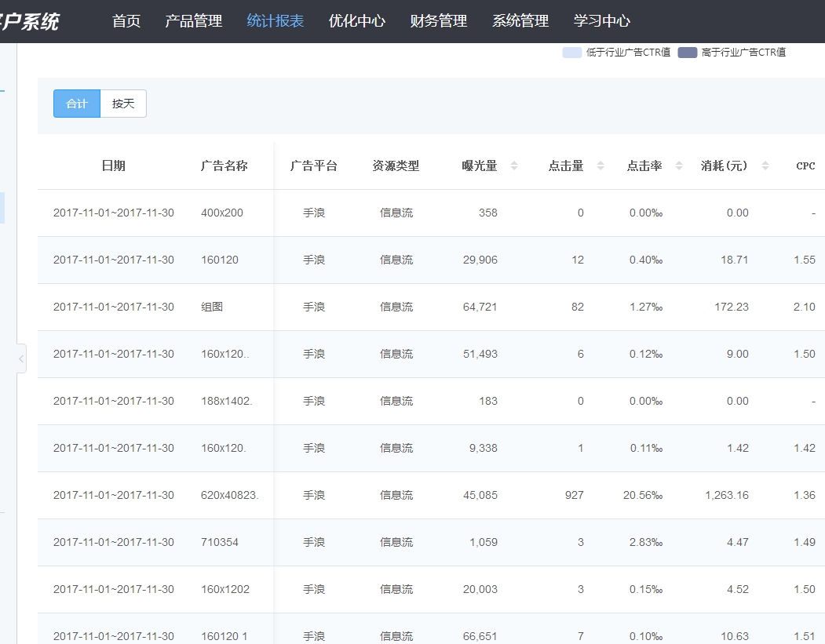Click 信息流 in the 620x40823. row
825x644 pixels.
pyautogui.click(x=396, y=495)
